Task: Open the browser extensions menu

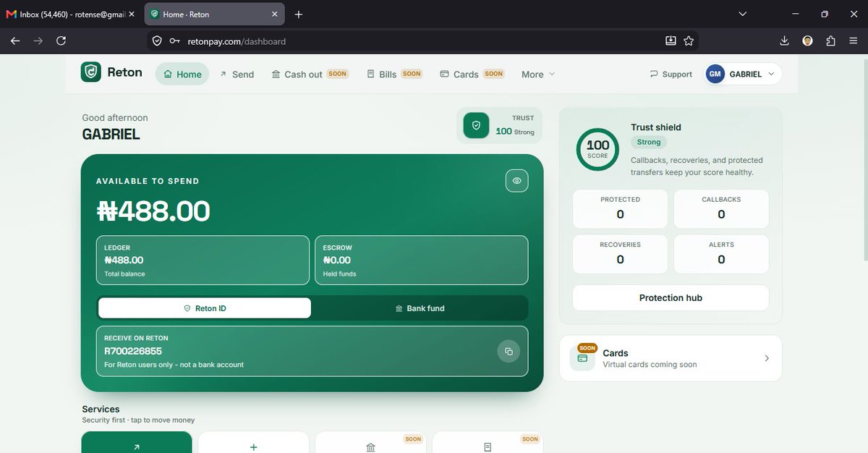Action: (830, 41)
